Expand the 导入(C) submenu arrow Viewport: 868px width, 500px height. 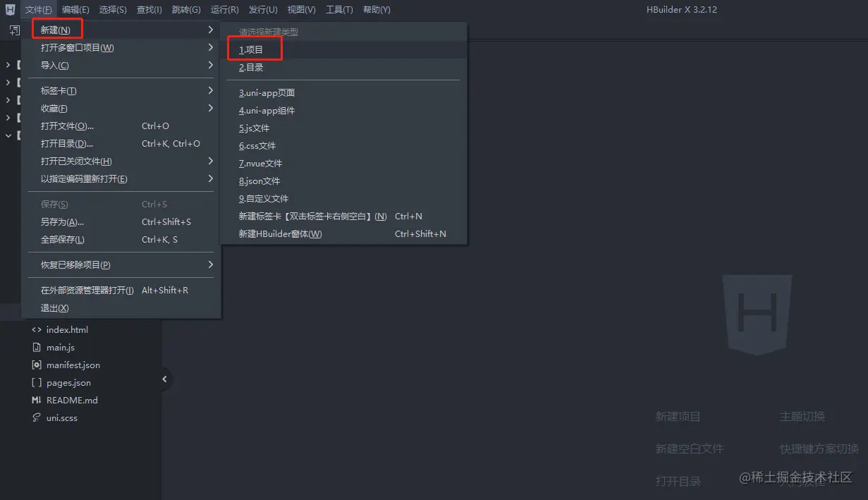(x=210, y=65)
